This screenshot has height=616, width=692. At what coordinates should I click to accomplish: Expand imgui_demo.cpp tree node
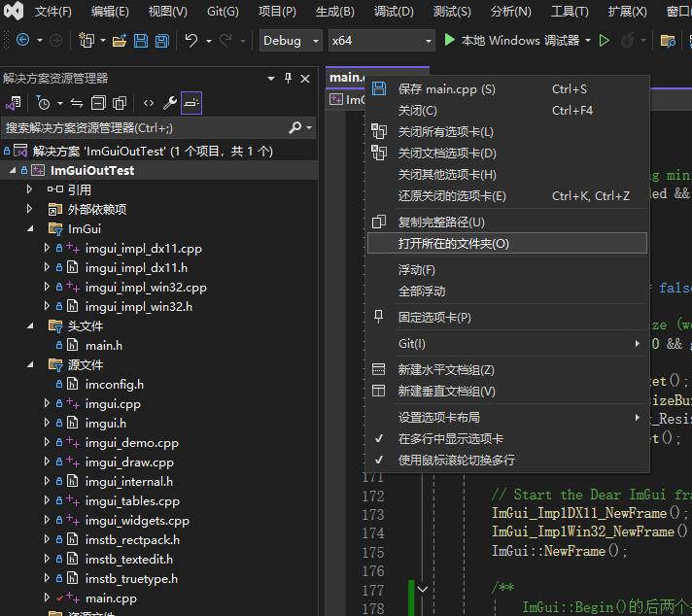[47, 442]
